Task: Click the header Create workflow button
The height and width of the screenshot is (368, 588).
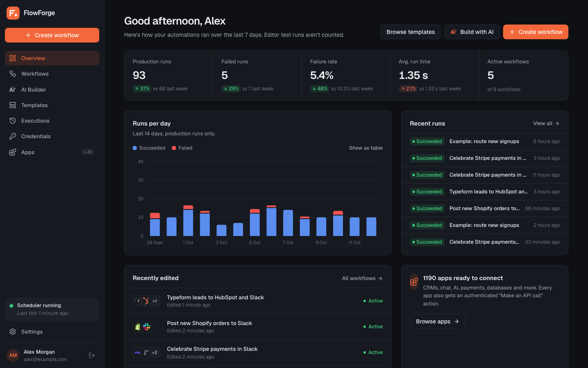Action: point(535,32)
